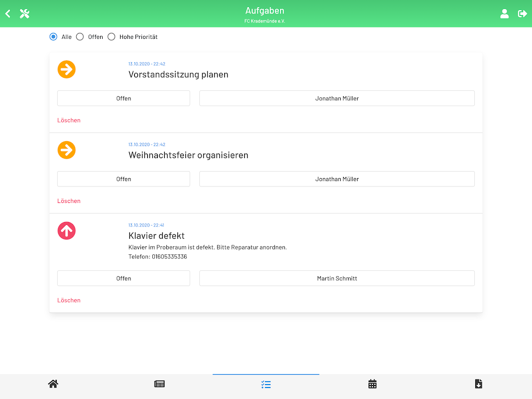
Task: Click the red priority icon for Klavier defekt
Action: coord(67,231)
